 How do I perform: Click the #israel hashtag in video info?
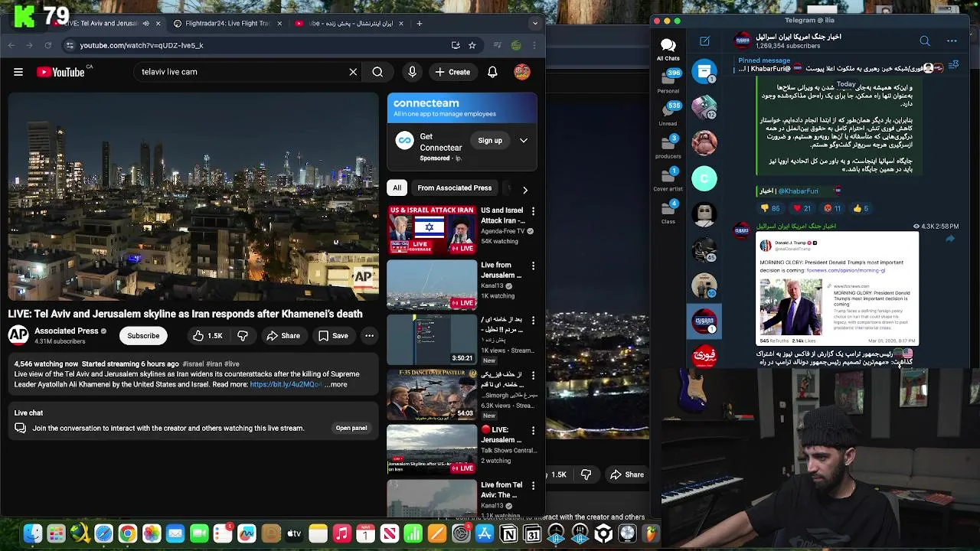coord(193,364)
